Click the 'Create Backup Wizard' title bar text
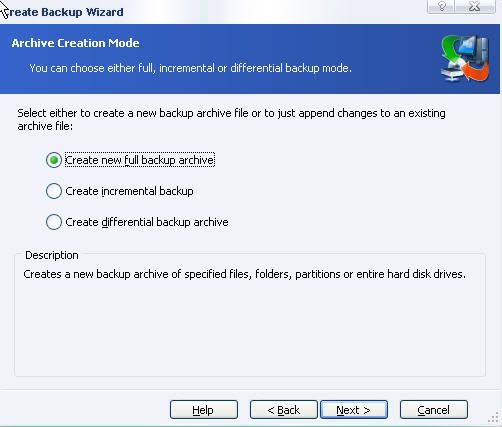Screen dimensions: 502x427 (x=63, y=12)
